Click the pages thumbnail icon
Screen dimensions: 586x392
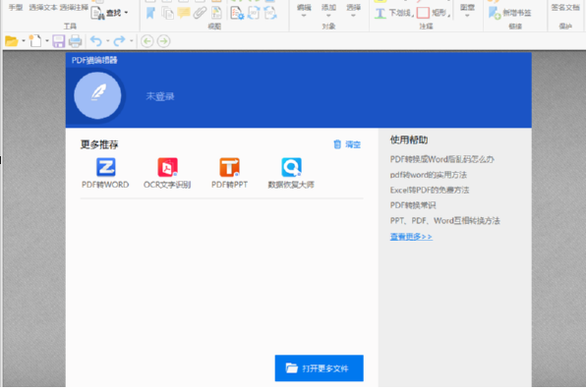coord(167,13)
